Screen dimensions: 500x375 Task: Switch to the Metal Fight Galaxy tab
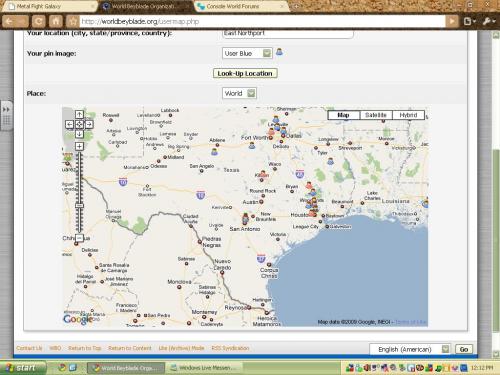(50, 6)
